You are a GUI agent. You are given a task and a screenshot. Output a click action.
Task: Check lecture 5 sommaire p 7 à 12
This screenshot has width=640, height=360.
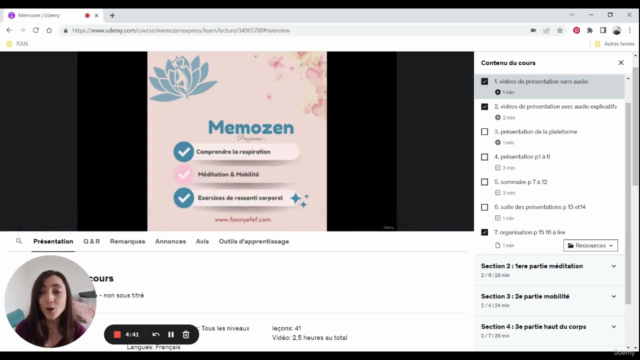point(484,182)
